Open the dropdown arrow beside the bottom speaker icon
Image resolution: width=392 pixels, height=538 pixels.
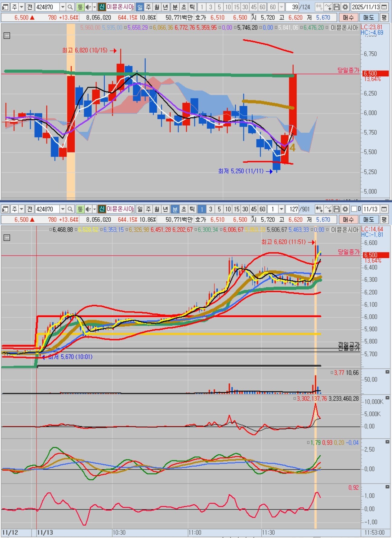click(x=95, y=209)
